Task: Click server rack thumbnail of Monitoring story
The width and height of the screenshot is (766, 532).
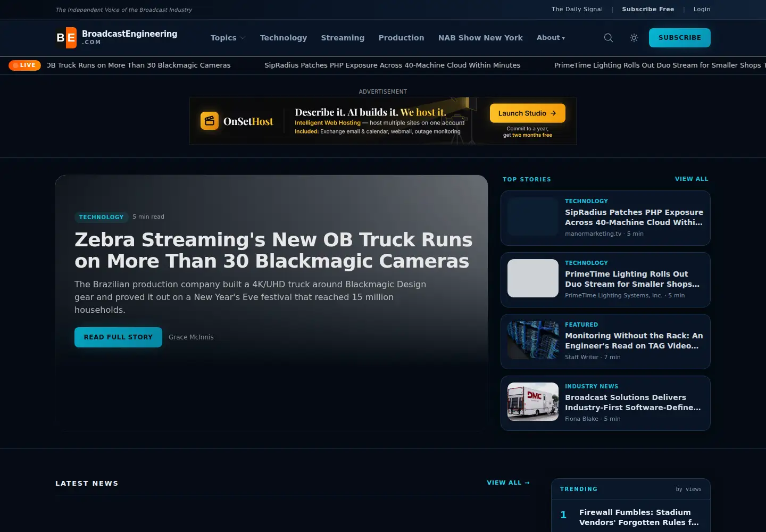Action: click(x=533, y=340)
